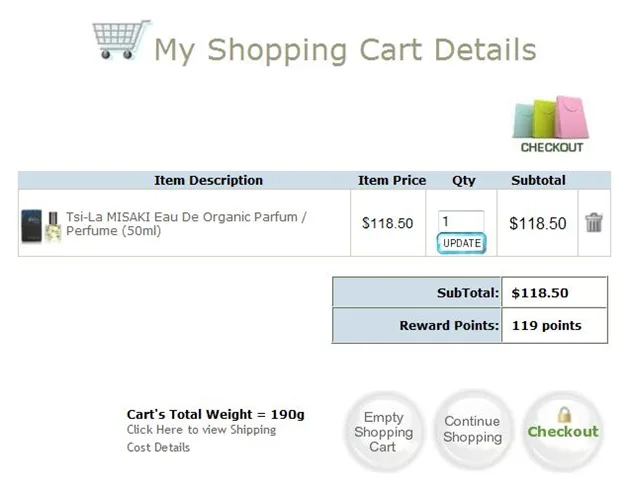Click the Item Price column header

click(x=392, y=181)
